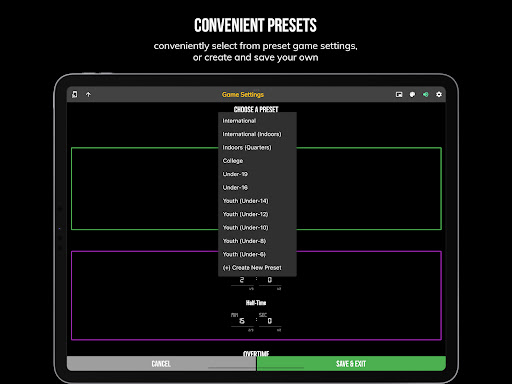
Task: Open the theme palette icon
Action: click(x=412, y=95)
